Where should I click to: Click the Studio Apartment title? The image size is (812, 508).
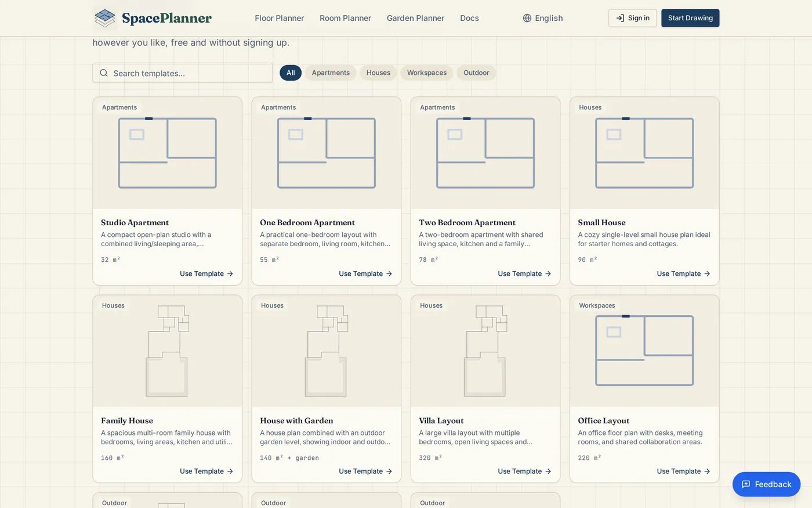tap(135, 222)
